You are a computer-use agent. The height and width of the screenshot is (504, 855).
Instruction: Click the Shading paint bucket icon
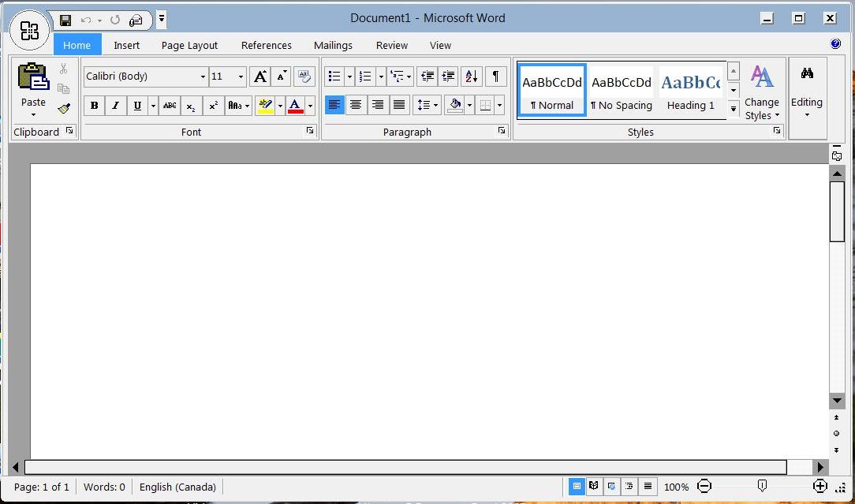point(455,105)
